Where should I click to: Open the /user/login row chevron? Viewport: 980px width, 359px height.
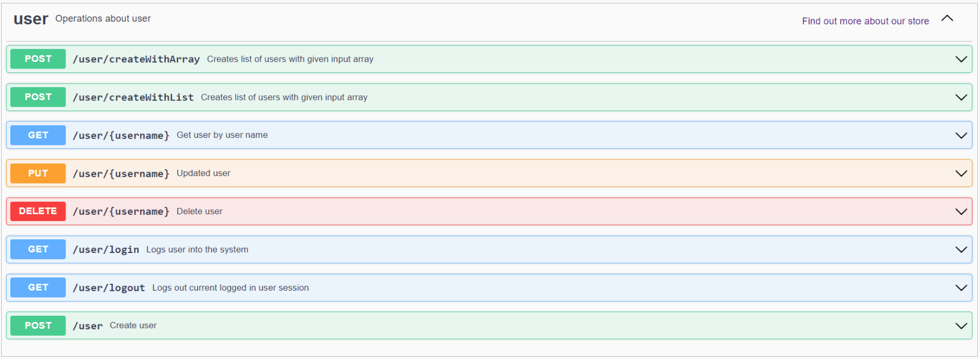(x=961, y=250)
